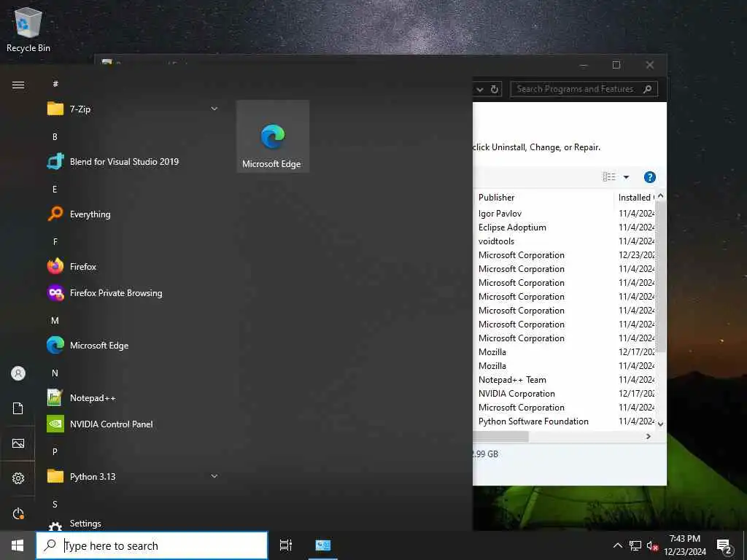Launch Microsoft Edge from app list
Viewport: 747px width, 560px height.
coord(133,345)
